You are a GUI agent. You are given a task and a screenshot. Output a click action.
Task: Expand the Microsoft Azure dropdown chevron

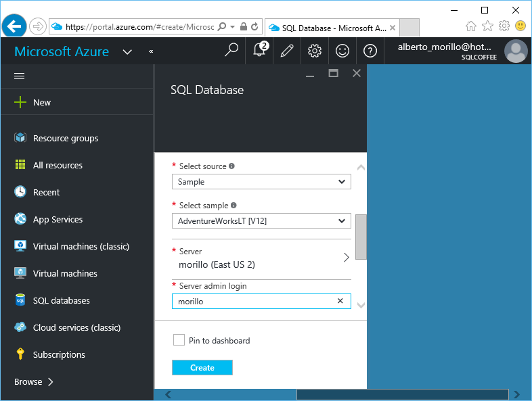click(127, 52)
